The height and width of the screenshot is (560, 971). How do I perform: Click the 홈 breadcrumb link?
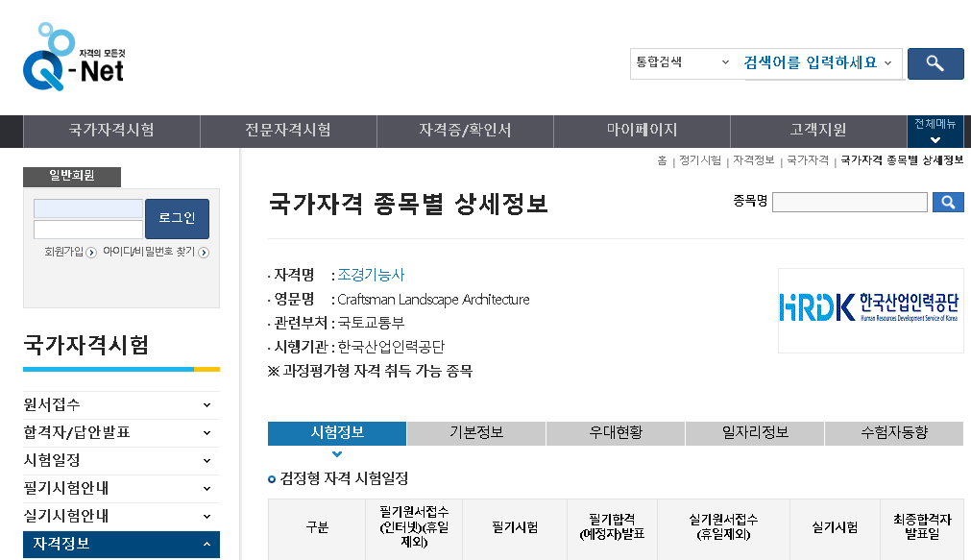[662, 160]
